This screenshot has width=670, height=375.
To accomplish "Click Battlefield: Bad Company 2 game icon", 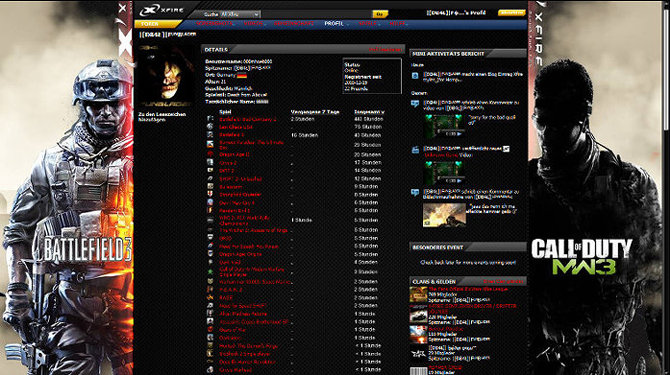I will click(x=210, y=119).
